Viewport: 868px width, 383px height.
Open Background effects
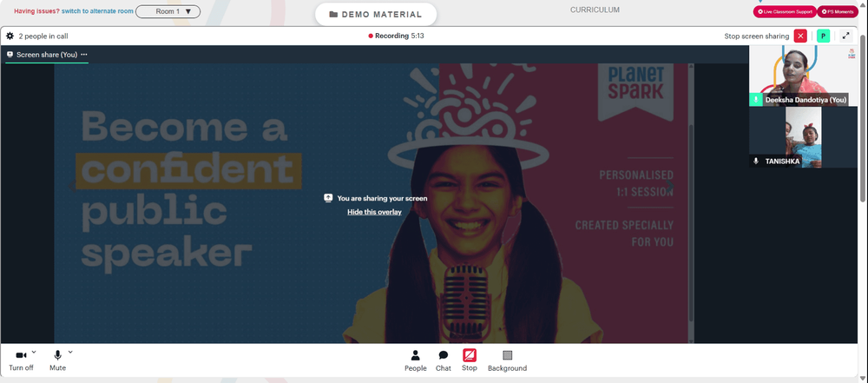(507, 360)
